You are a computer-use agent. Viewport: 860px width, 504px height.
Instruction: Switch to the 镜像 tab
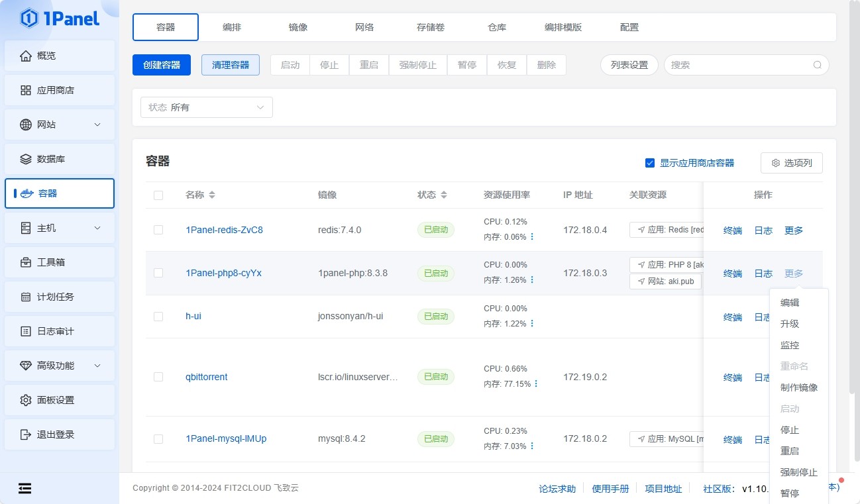[x=298, y=27]
